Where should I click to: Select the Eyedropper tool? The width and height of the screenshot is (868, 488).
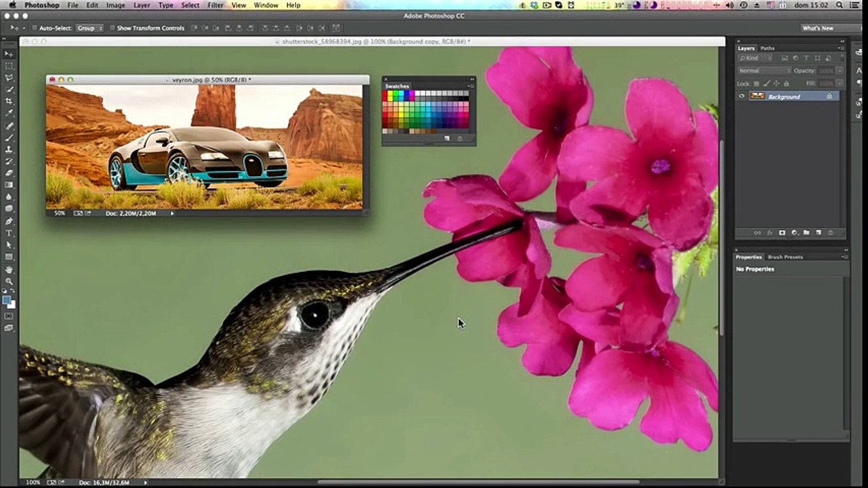coord(9,113)
